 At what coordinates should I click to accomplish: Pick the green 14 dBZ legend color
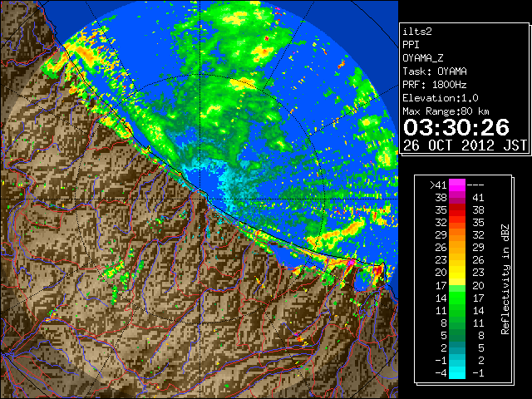pos(457,298)
